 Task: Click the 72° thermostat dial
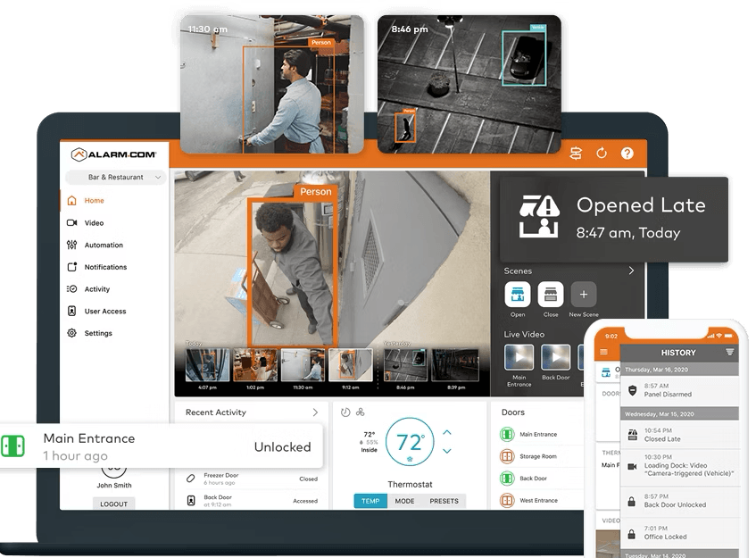pyautogui.click(x=410, y=442)
